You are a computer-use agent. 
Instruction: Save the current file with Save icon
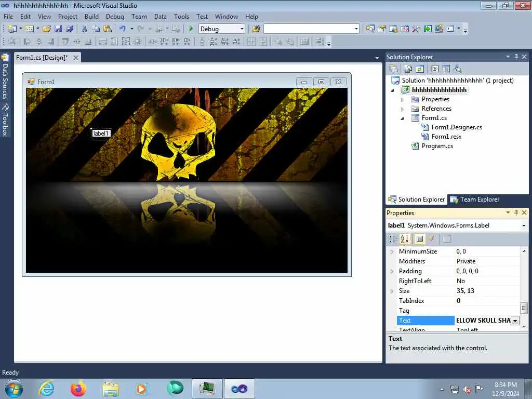tap(58, 29)
